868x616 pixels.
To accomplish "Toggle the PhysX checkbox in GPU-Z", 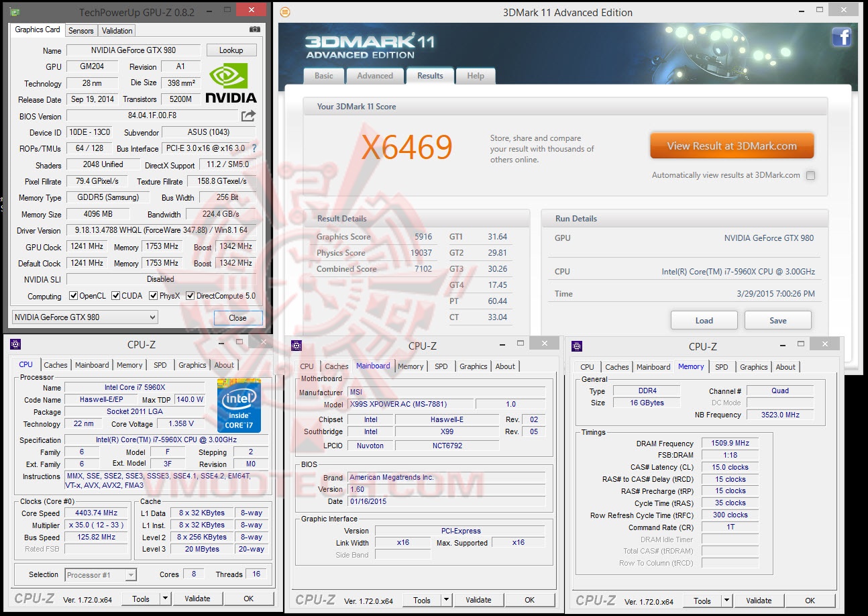I will click(154, 296).
